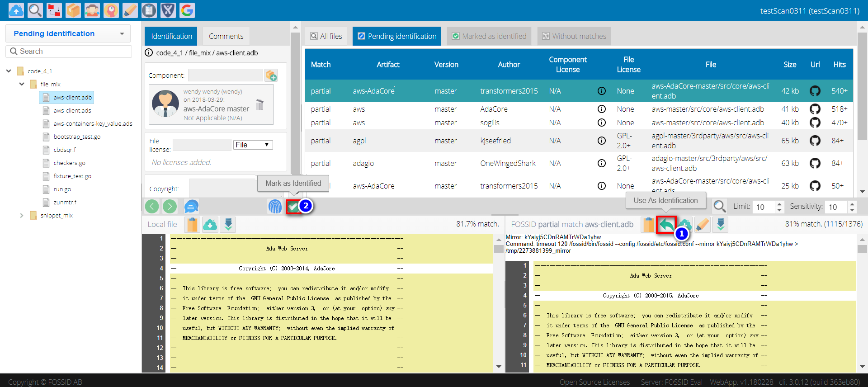
Task: Copy the FOSSID match with clipboard icon
Action: (x=648, y=224)
